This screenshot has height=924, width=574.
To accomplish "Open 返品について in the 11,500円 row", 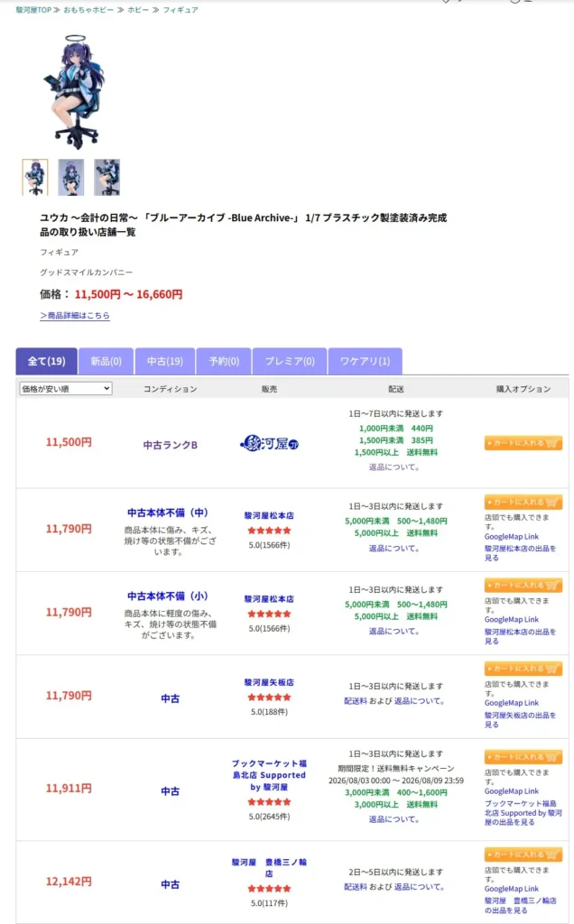I will click(x=394, y=467).
